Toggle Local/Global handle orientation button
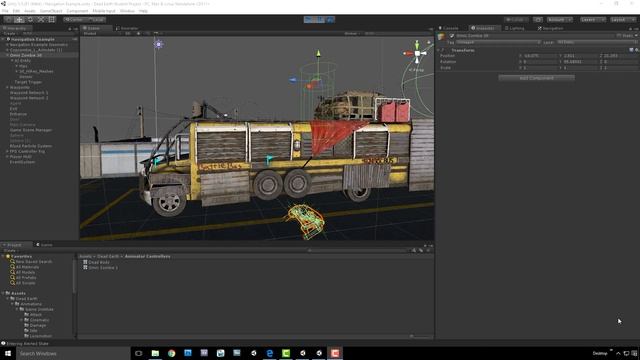The image size is (640, 360). tap(96, 19)
